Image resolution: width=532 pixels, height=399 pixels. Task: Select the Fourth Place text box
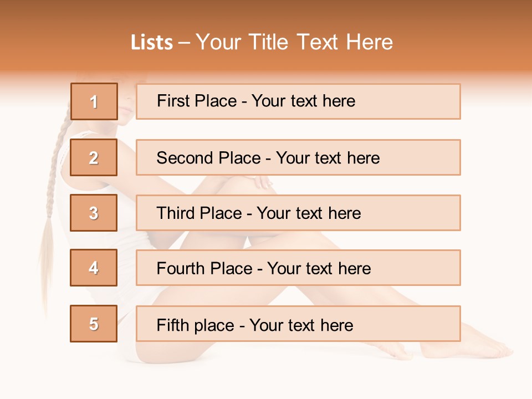(298, 268)
